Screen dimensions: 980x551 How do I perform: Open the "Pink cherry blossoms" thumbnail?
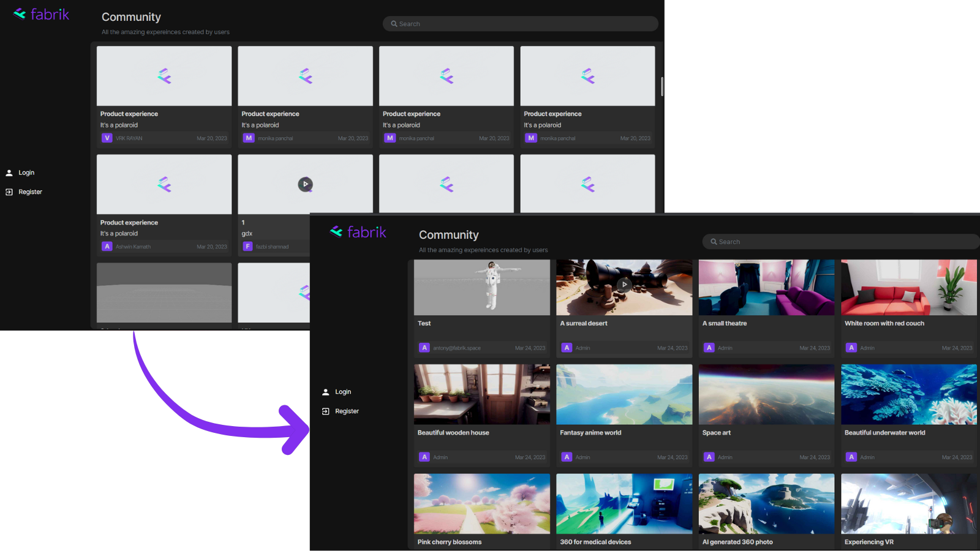tap(481, 503)
